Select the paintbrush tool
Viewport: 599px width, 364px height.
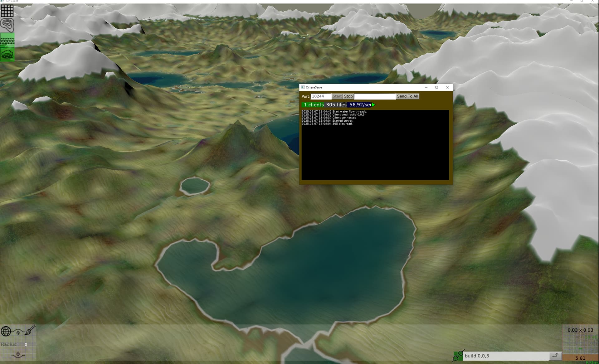[x=30, y=330]
